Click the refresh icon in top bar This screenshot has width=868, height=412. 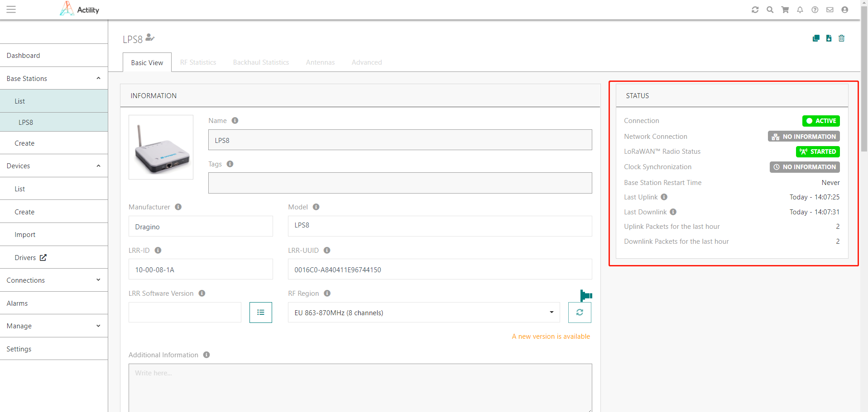click(755, 9)
